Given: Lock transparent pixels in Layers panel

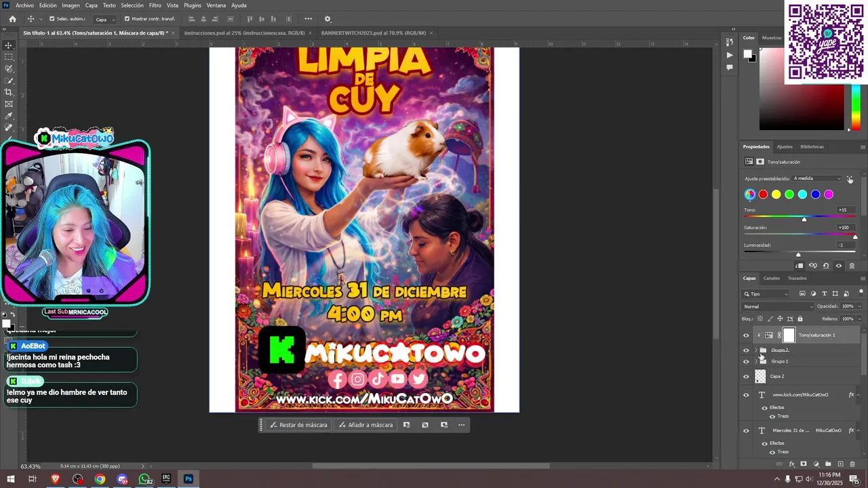Looking at the screenshot, I should (760, 319).
